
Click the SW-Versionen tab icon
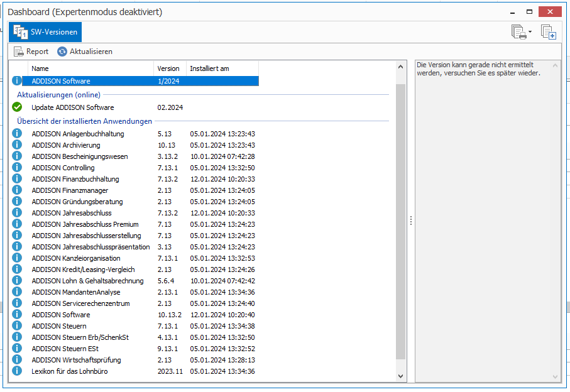tap(20, 32)
